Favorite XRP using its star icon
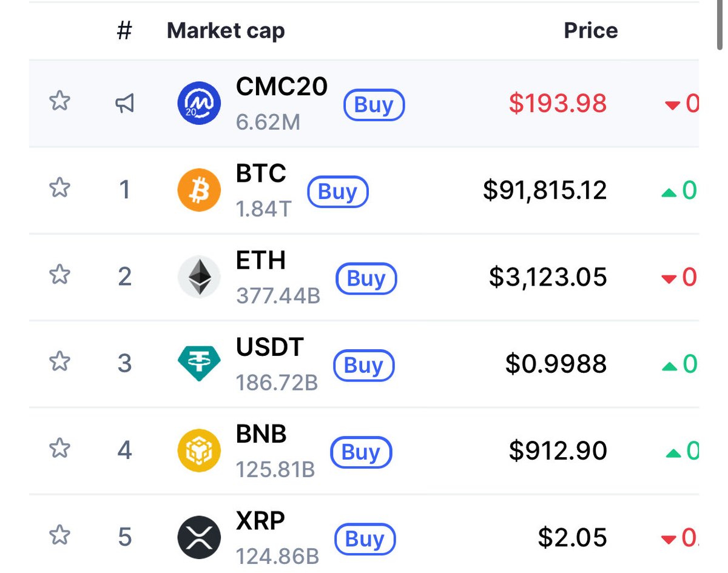Viewport: 728px width, 573px height. click(x=59, y=535)
